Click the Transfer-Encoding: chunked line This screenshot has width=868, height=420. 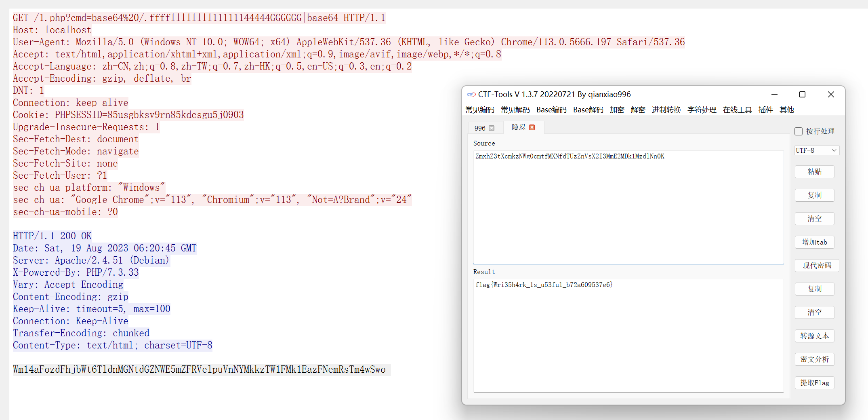tap(81, 333)
